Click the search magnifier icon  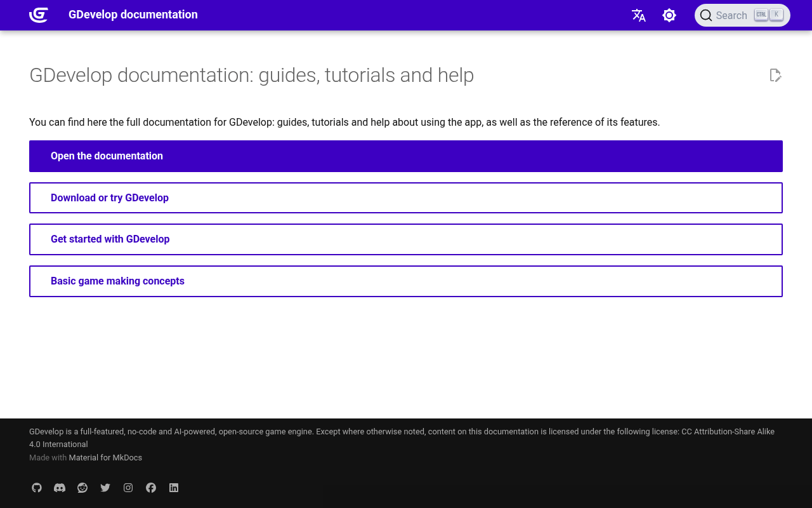[706, 15]
